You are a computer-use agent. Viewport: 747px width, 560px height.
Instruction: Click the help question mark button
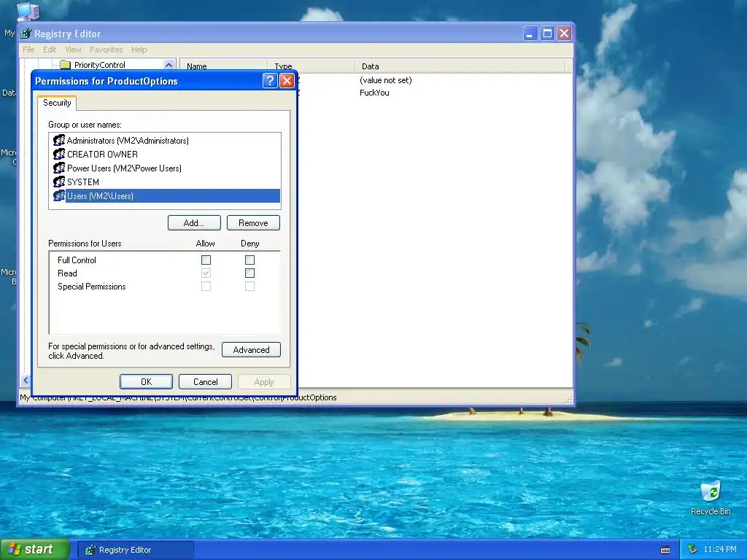[x=270, y=81]
